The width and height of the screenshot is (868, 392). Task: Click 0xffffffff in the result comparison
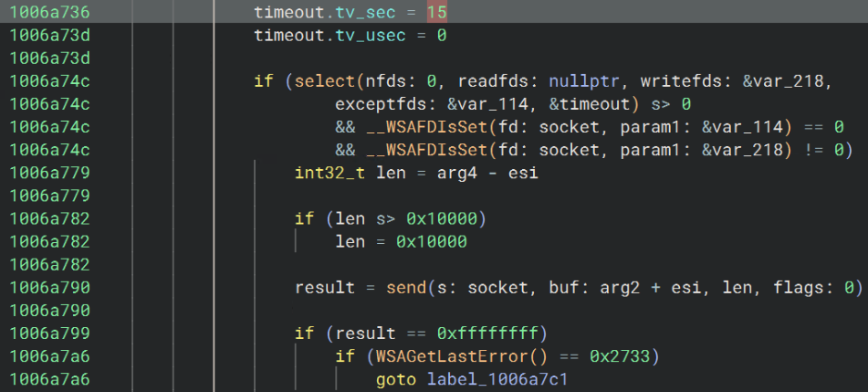pos(487,334)
